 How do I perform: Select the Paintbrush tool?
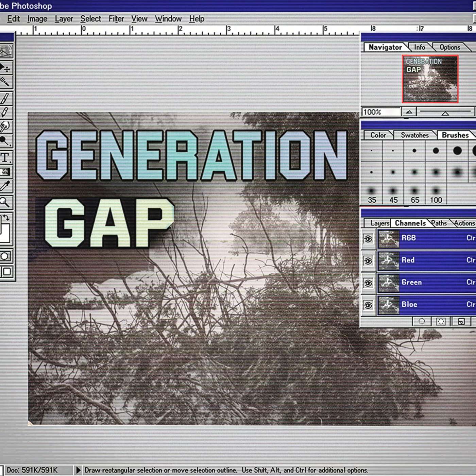[x=5, y=99]
